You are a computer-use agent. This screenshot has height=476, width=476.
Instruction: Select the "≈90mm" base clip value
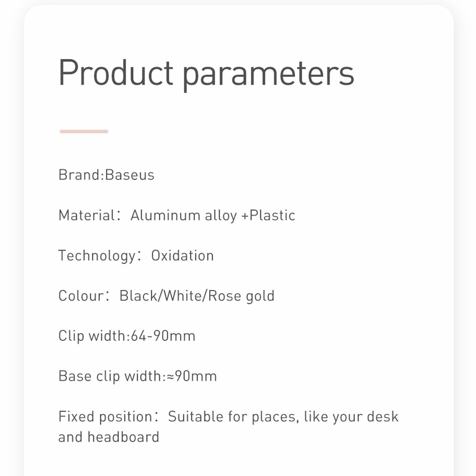192,376
